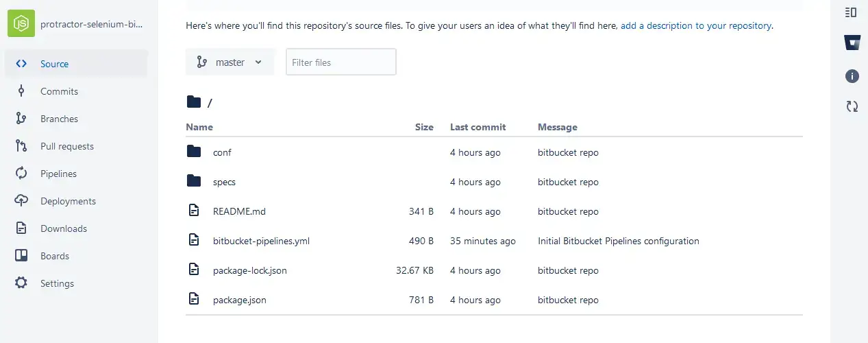Click specs row's 4 hours ago
Viewport: 868px width, 343px height.
pos(475,182)
